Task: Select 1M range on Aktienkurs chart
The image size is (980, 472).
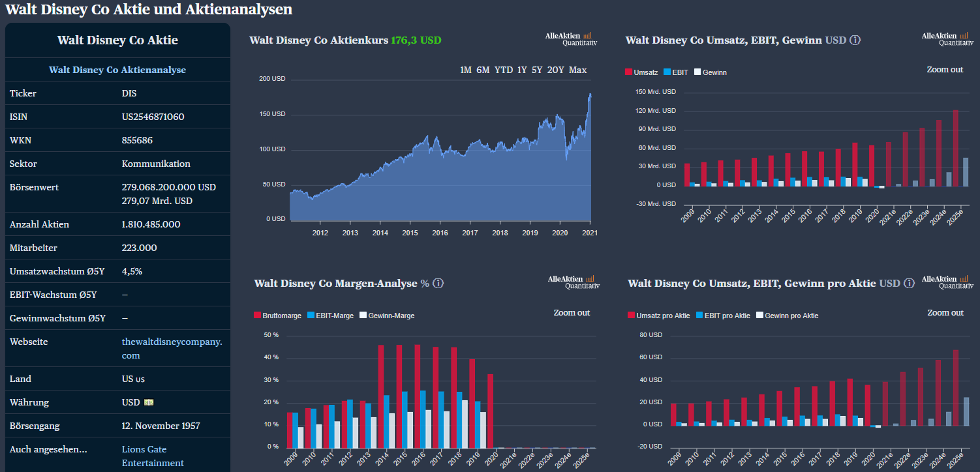Action: [x=466, y=70]
